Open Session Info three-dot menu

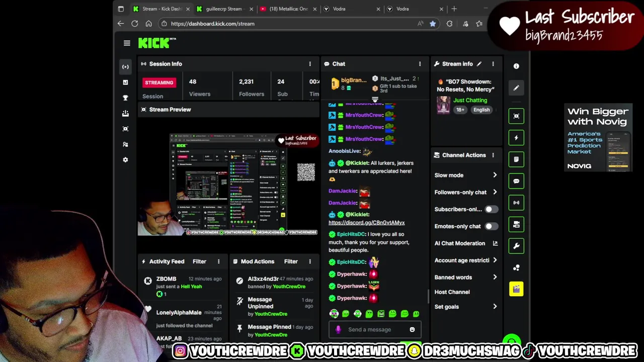pos(310,64)
